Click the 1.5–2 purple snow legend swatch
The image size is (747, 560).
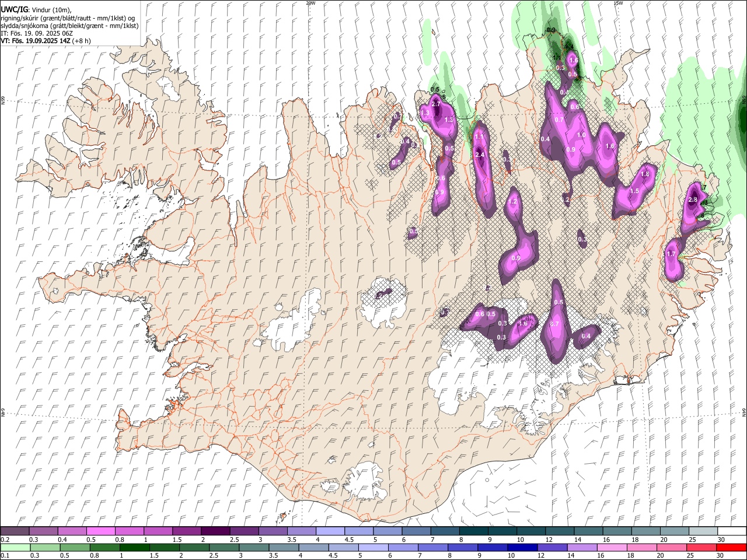click(187, 531)
